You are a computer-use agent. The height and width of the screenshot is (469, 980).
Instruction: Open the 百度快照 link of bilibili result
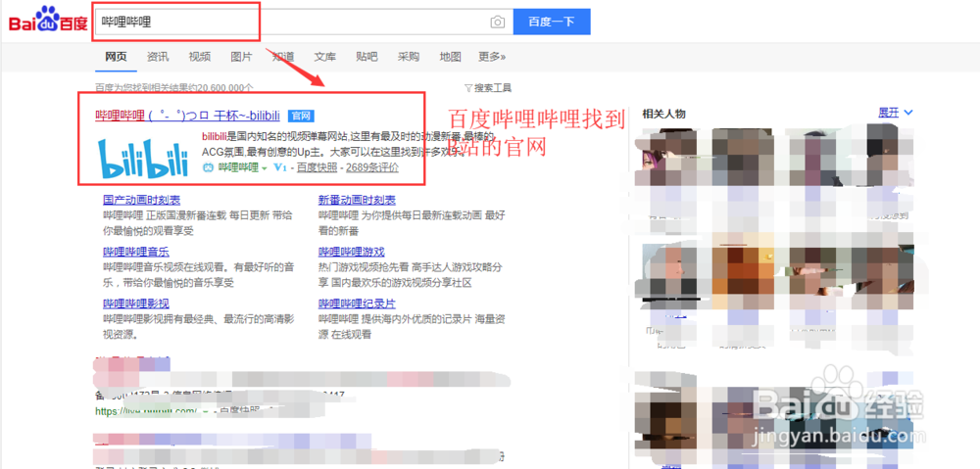click(x=317, y=167)
